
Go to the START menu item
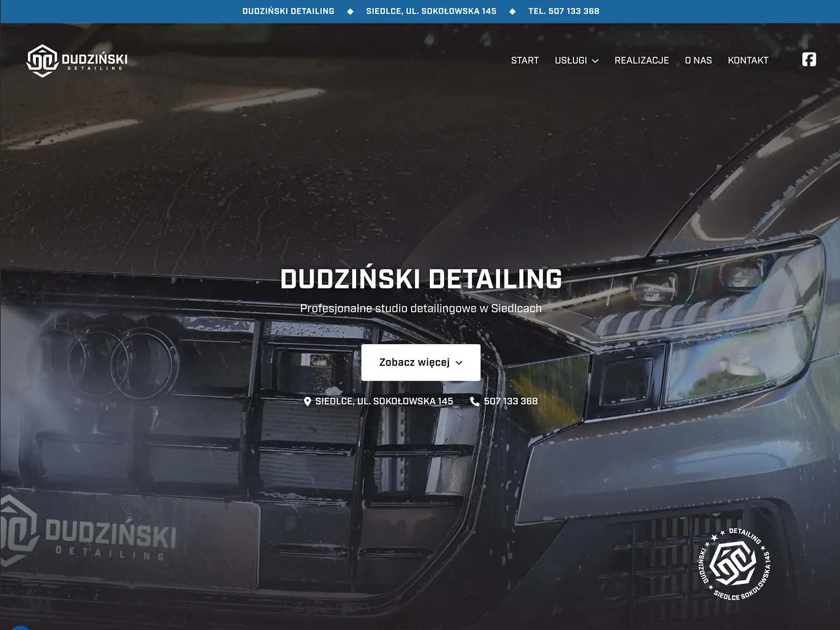pyautogui.click(x=525, y=60)
